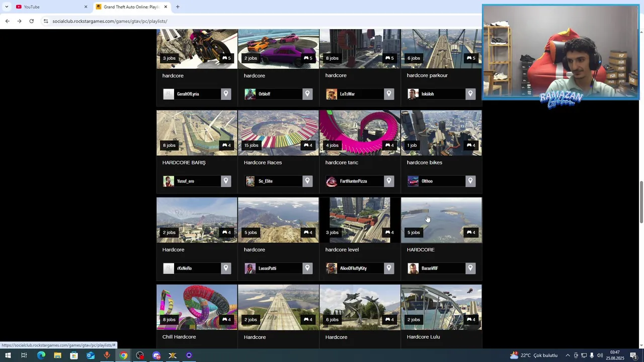Click the Chrome taskbar icon
Viewport: 644px width, 362px height.
pyautogui.click(x=123, y=355)
